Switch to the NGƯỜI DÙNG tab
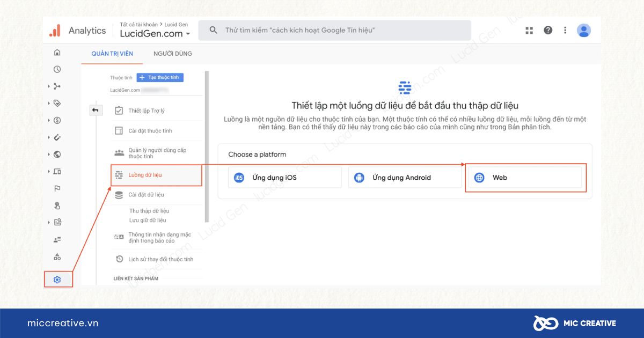Screen dimensions: 644x338 pos(173,54)
